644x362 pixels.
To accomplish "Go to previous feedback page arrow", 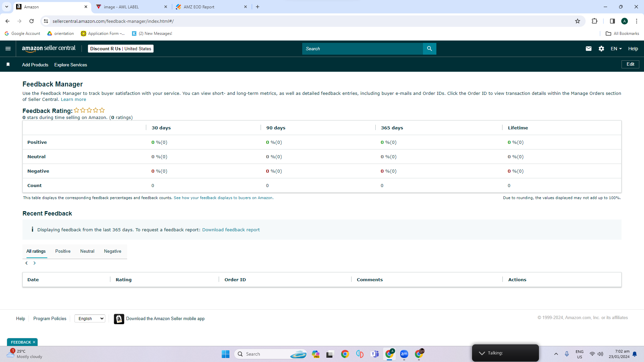I will (x=26, y=263).
